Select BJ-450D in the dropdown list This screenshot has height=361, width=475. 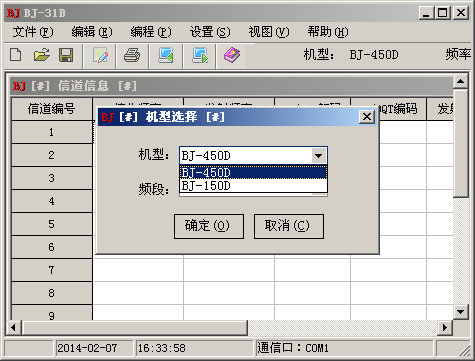click(253, 173)
